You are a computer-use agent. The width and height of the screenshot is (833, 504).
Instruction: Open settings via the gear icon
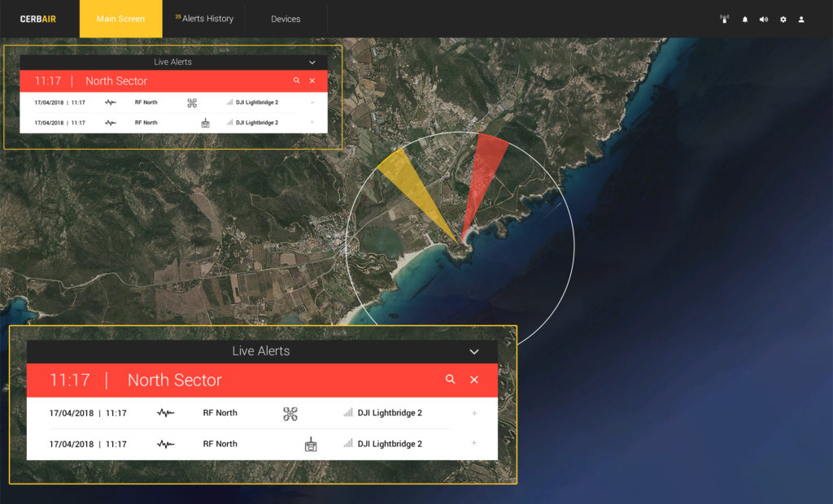pos(783,20)
